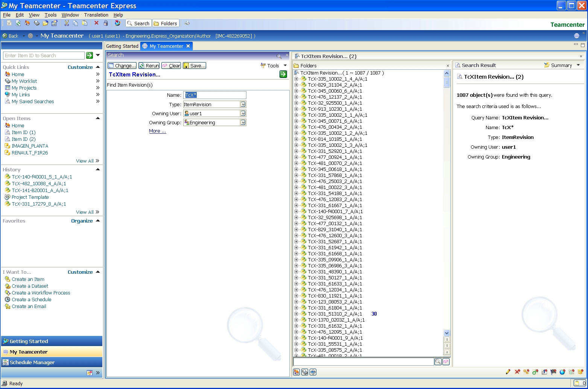Open the Create a Workflow Process icon

[x=8, y=293]
